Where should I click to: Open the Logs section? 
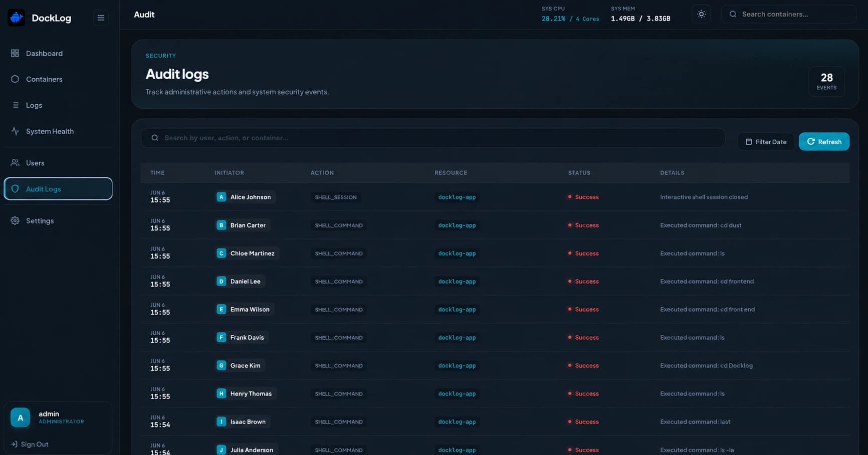click(x=58, y=105)
